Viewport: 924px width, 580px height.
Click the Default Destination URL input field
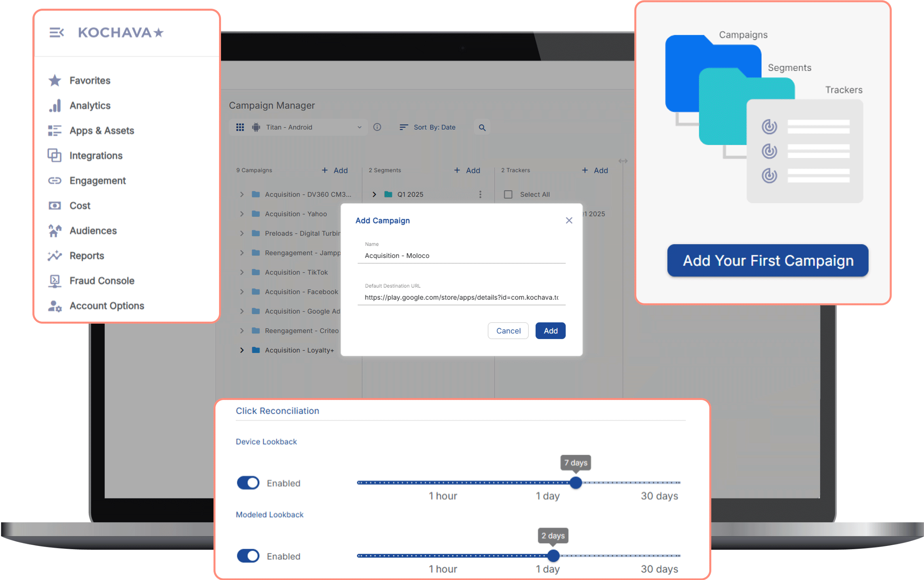pos(461,298)
